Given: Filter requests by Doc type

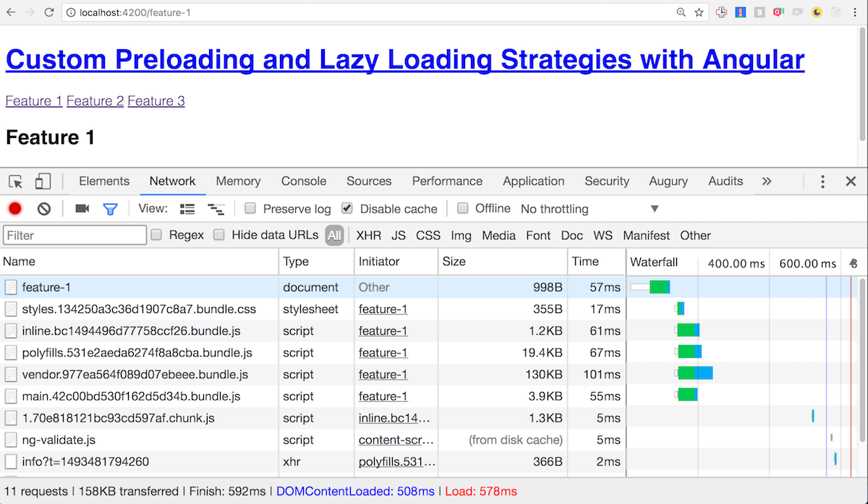Looking at the screenshot, I should point(572,235).
